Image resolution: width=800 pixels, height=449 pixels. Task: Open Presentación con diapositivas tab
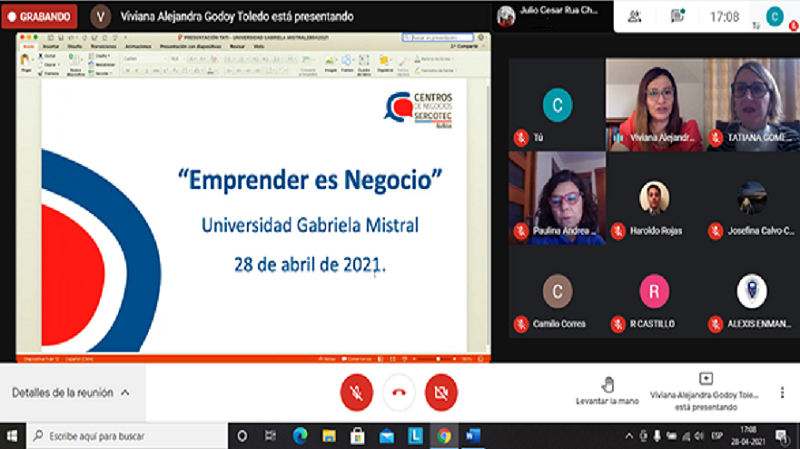[191, 46]
